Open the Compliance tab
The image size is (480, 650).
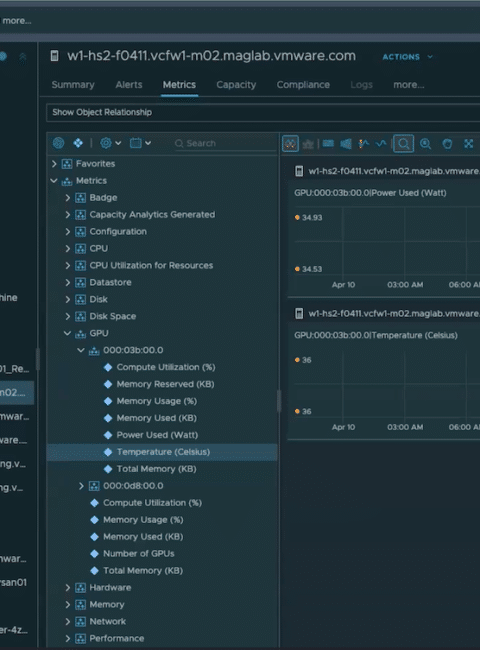[303, 85]
